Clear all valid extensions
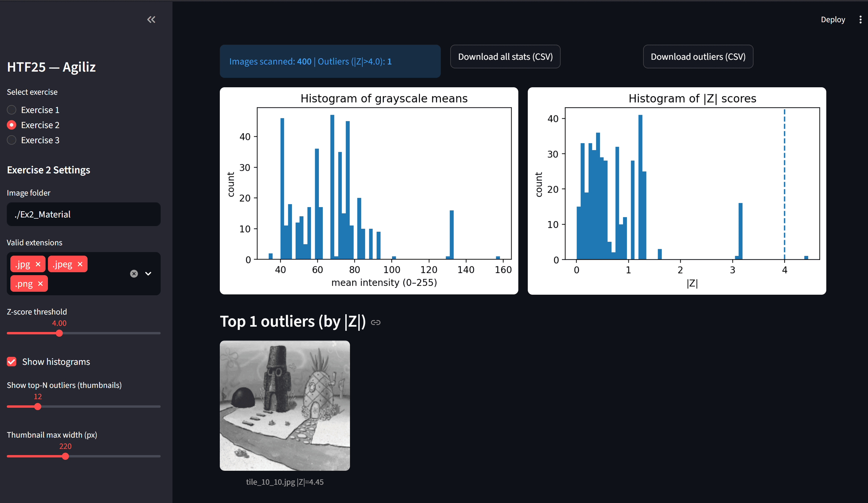This screenshot has height=503, width=868. point(134,274)
